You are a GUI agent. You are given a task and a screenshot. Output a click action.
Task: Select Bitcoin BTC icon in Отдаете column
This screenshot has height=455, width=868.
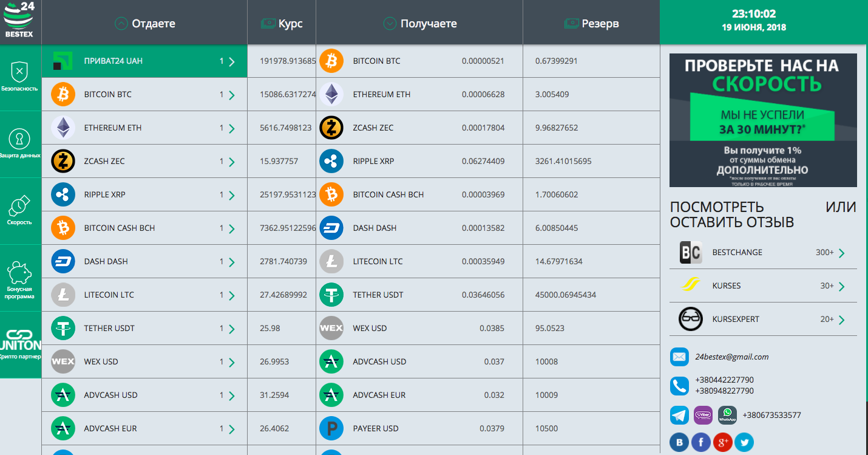(63, 94)
